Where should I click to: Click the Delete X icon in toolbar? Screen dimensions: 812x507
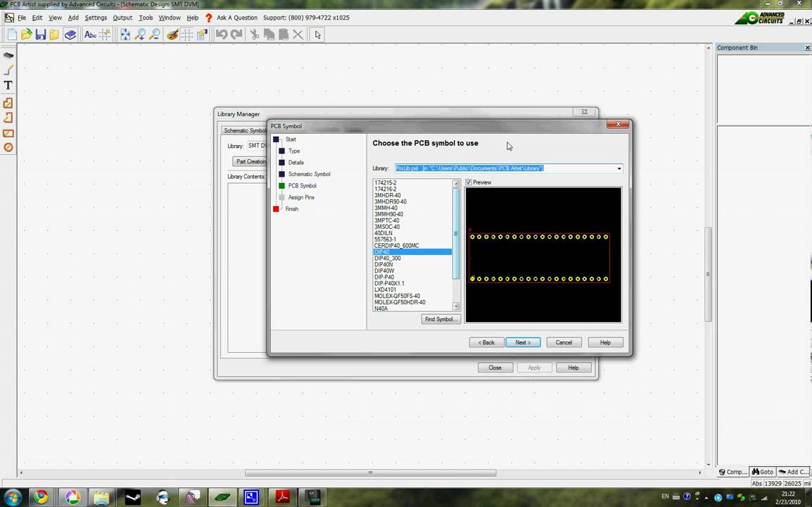coord(298,35)
